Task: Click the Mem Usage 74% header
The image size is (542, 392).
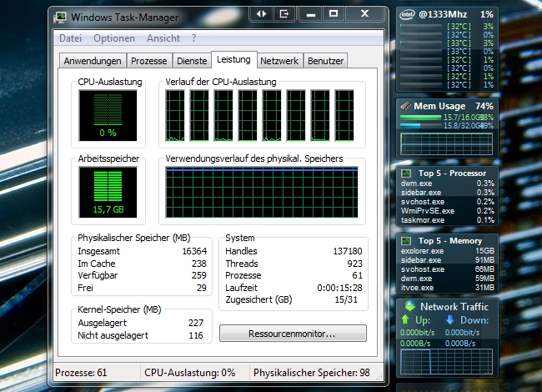Action: pos(454,106)
